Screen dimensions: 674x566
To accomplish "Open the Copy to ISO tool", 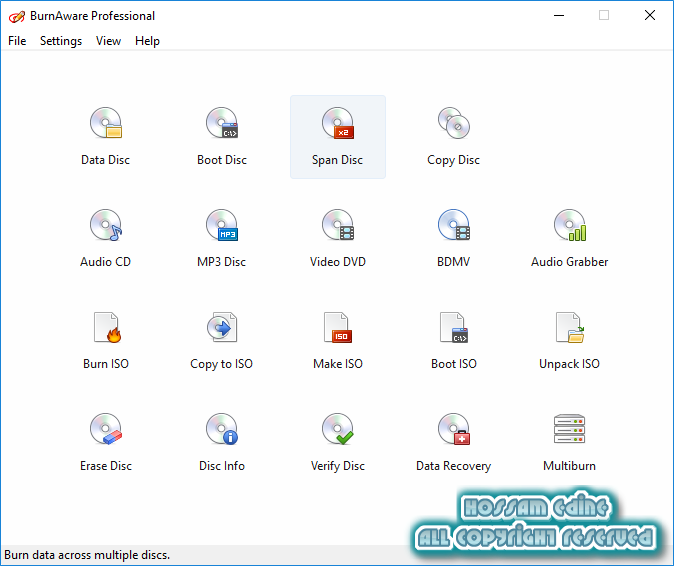I will (222, 341).
